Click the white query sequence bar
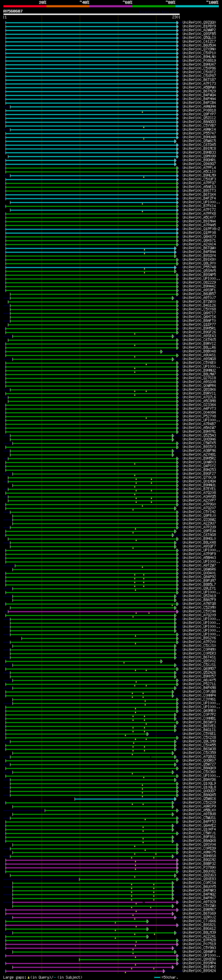Screen dimensions: 222x980 [92, 14]
